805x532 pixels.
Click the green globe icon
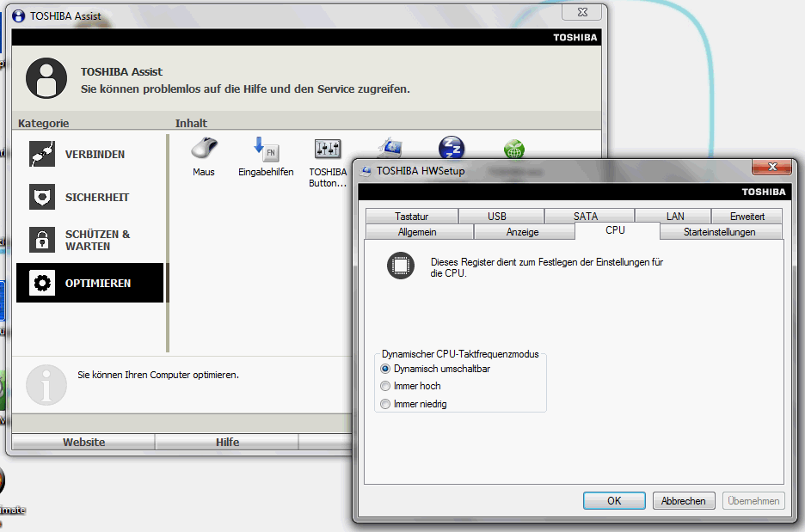514,150
